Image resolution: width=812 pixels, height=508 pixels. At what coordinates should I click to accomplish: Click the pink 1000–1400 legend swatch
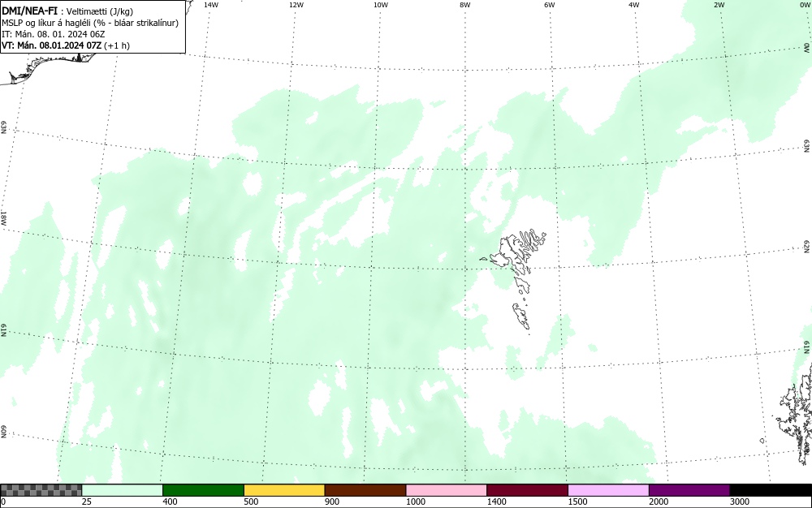click(447, 490)
